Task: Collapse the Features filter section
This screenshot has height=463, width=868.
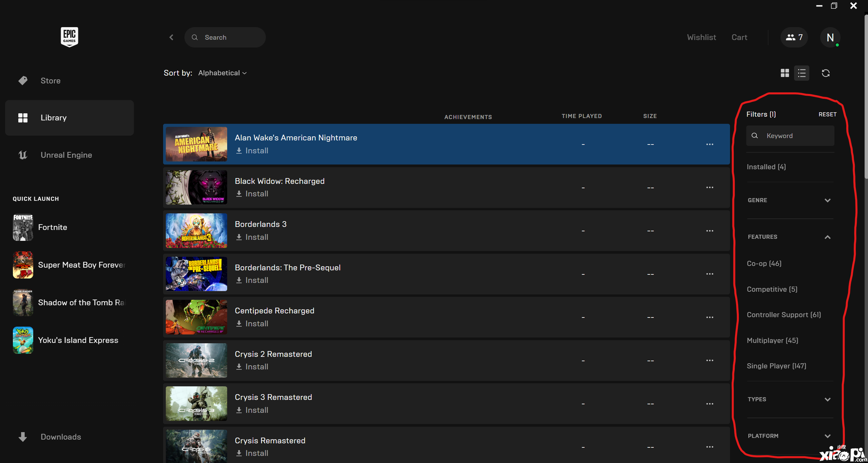Action: (790, 237)
